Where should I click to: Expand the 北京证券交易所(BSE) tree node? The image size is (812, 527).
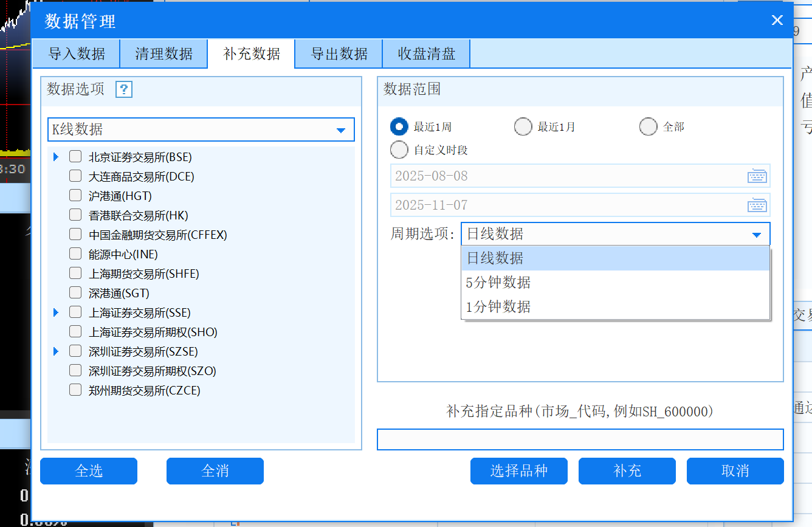pyautogui.click(x=57, y=157)
